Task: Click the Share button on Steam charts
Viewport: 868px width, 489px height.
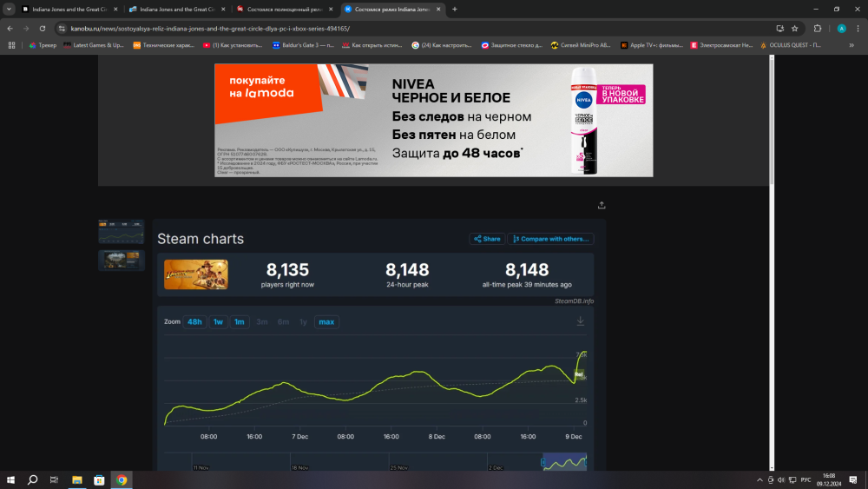Action: pos(486,239)
